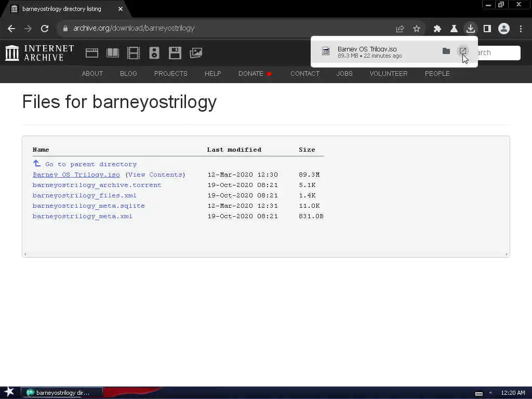
Task: Open the CONTACT menu item
Action: (x=305, y=74)
